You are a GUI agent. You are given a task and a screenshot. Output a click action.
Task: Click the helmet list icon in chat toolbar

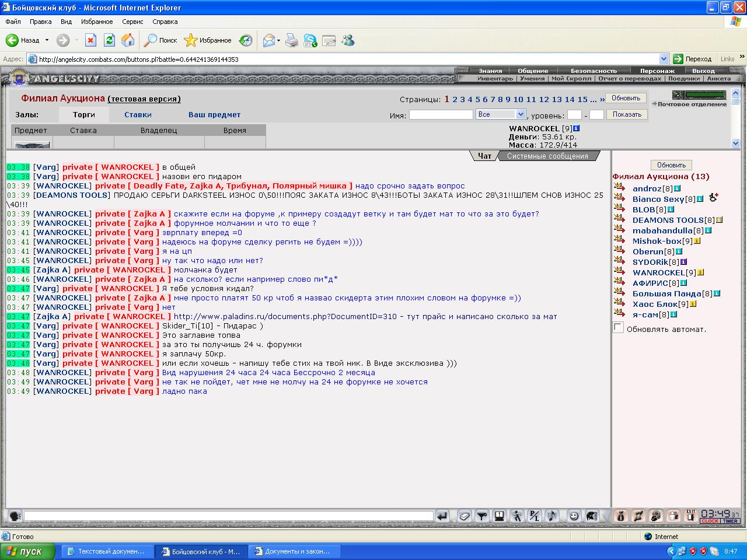(x=592, y=516)
